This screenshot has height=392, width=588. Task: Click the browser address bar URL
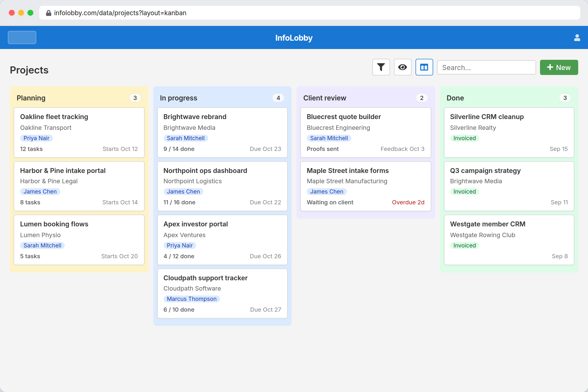click(x=120, y=13)
